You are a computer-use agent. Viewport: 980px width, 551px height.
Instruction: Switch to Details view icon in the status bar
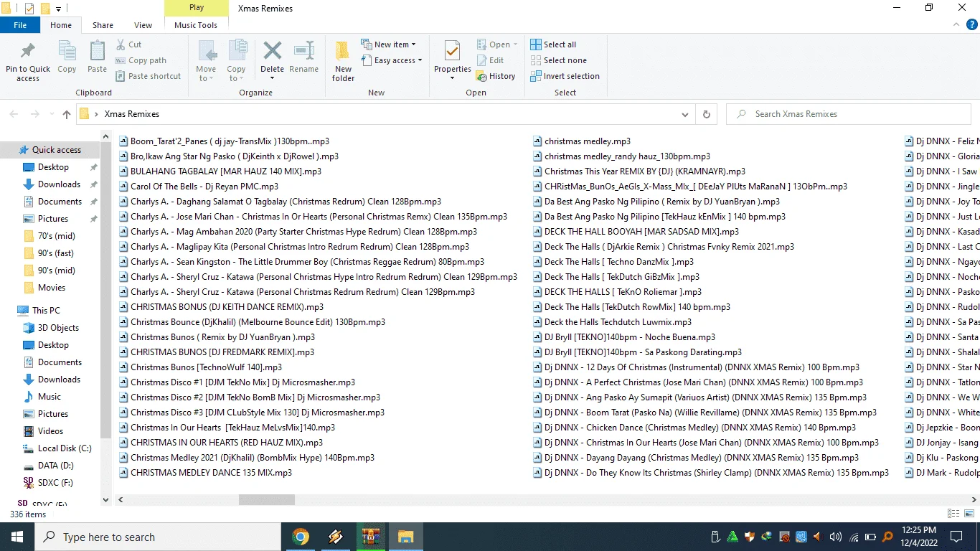(x=953, y=514)
